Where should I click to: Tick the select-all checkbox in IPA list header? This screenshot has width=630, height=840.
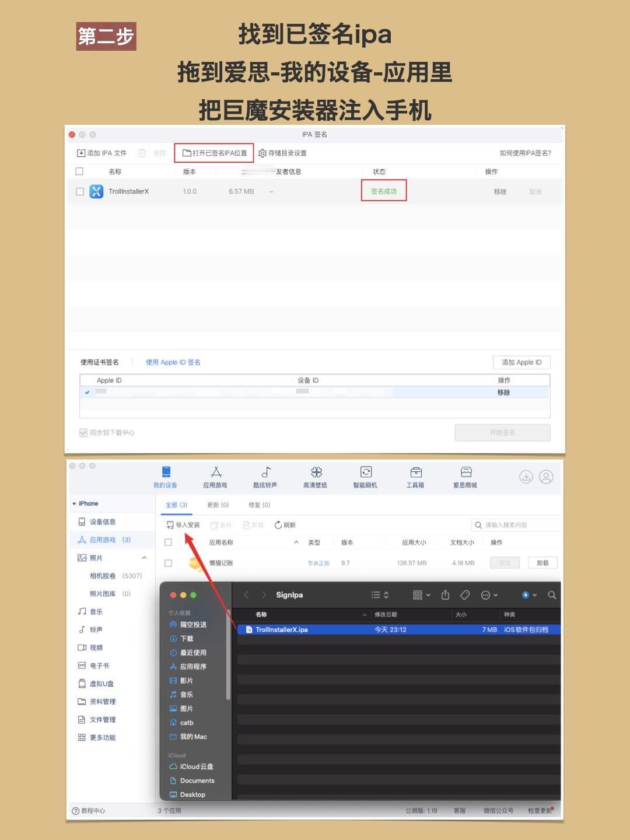tap(79, 171)
